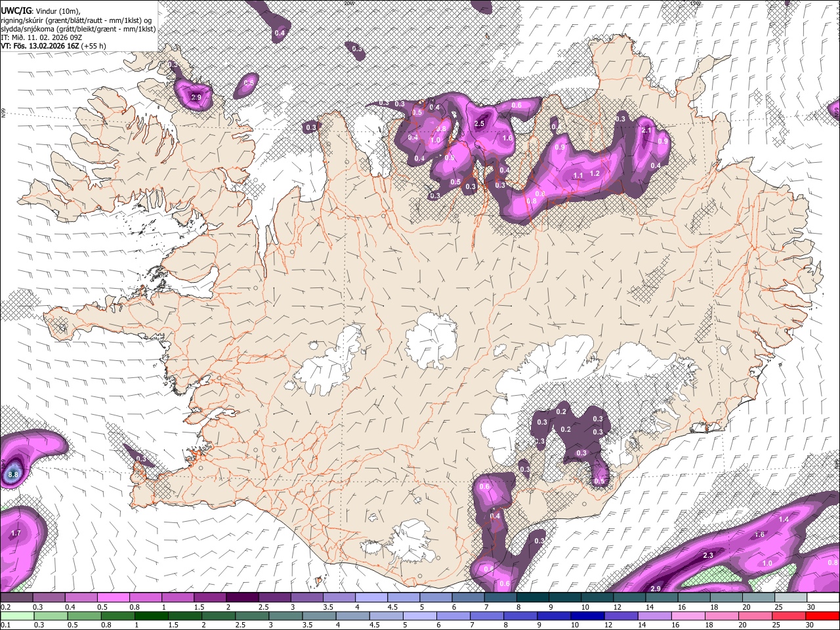Select the top-scale purple swatch at 1.5
The width and height of the screenshot is (840, 630).
coord(210,598)
